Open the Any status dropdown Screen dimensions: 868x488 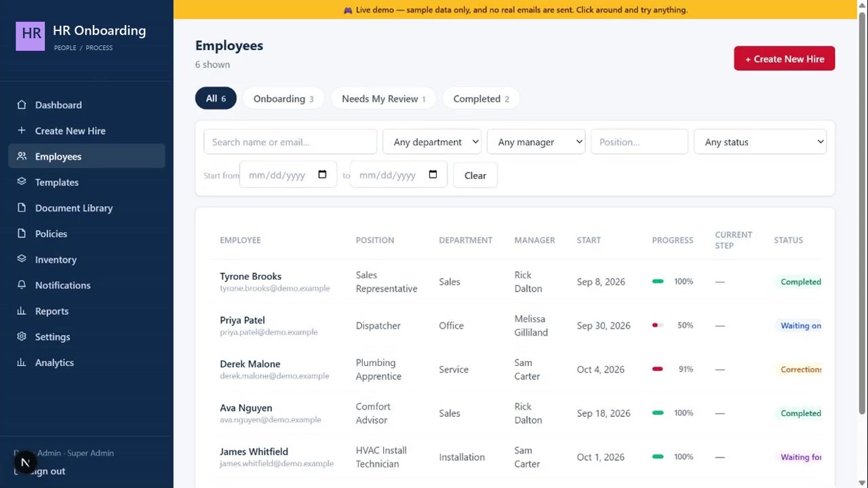pyautogui.click(x=760, y=142)
